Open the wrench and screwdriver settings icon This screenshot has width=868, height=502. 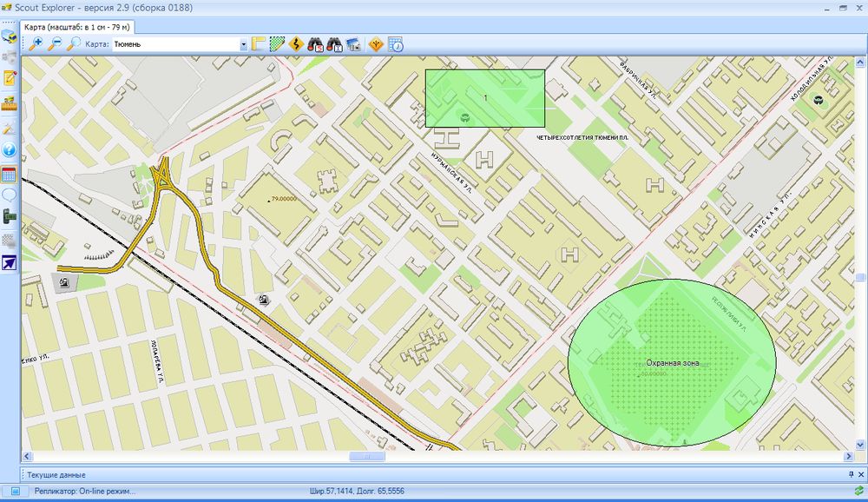(10, 128)
